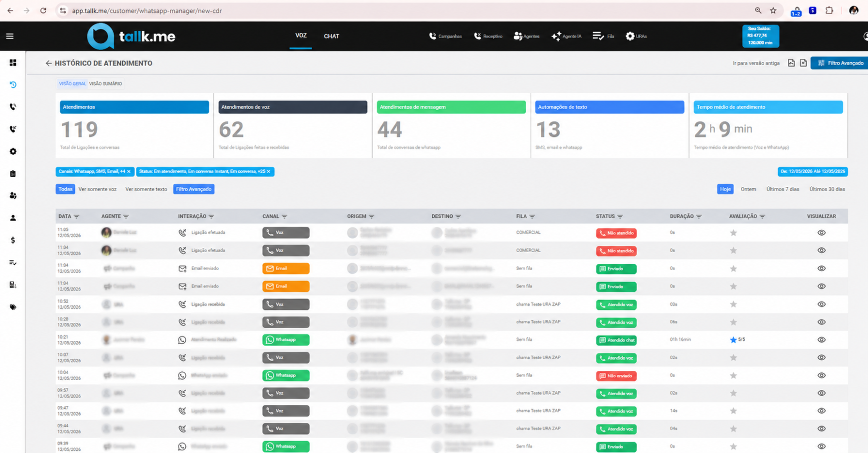
Task: Select VISÃO SUMÁRIO tab
Action: coord(105,84)
